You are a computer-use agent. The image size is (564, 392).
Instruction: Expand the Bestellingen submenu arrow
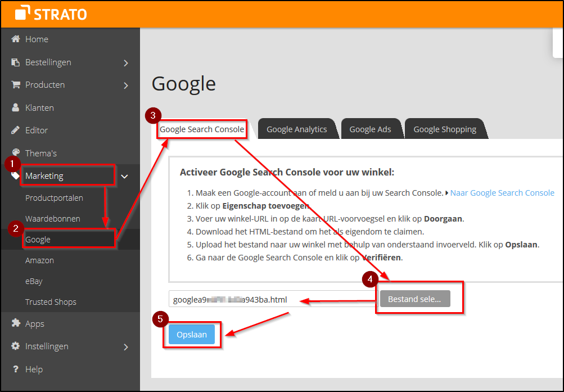coord(126,63)
